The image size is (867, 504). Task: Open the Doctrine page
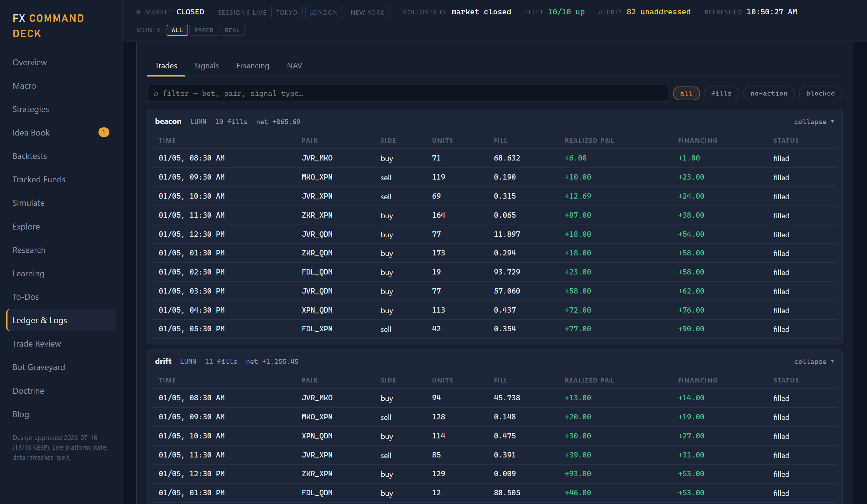(x=61, y=391)
